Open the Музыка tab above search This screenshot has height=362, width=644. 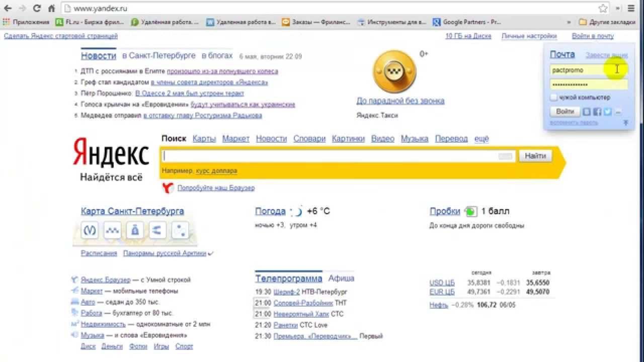(x=415, y=139)
